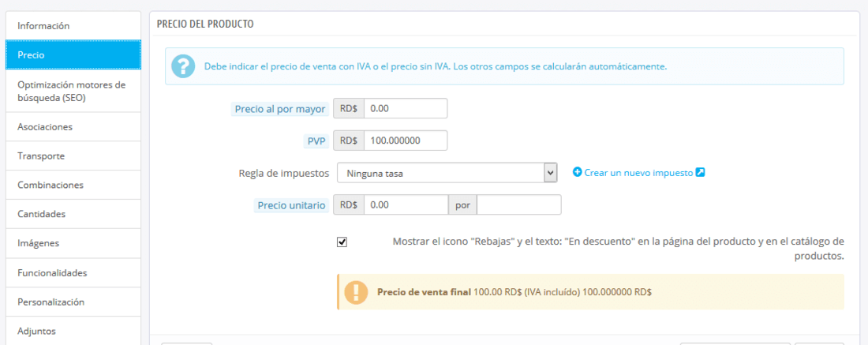Viewport: 868px width, 345px height.
Task: Uncheck the Mostrar el icono "Rebajas" checkbox
Action: [342, 242]
